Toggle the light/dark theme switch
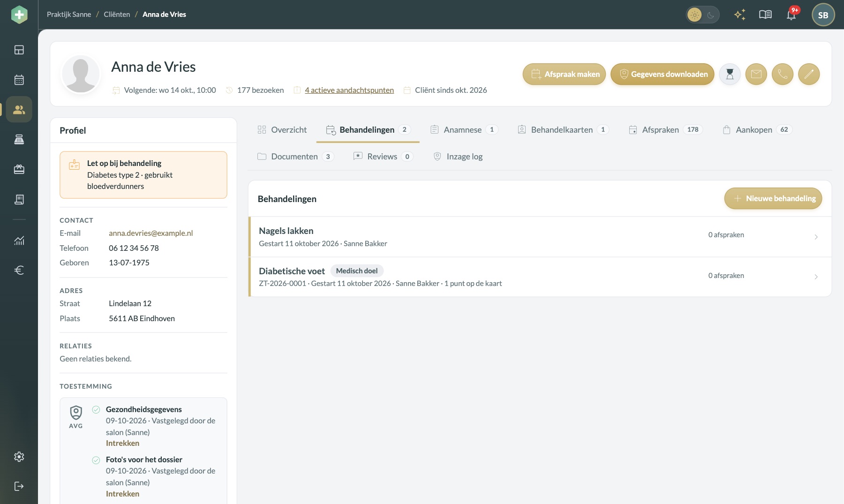This screenshot has width=844, height=504. coord(702,15)
